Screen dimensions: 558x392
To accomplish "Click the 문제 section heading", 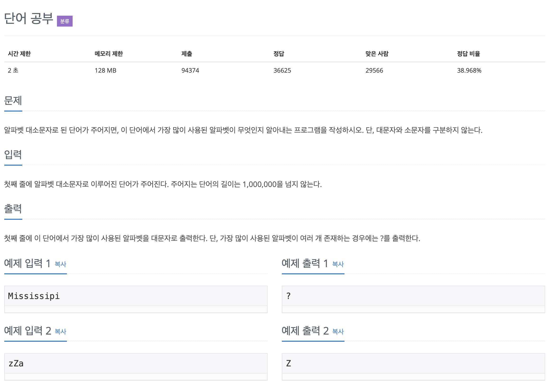I will click(13, 101).
